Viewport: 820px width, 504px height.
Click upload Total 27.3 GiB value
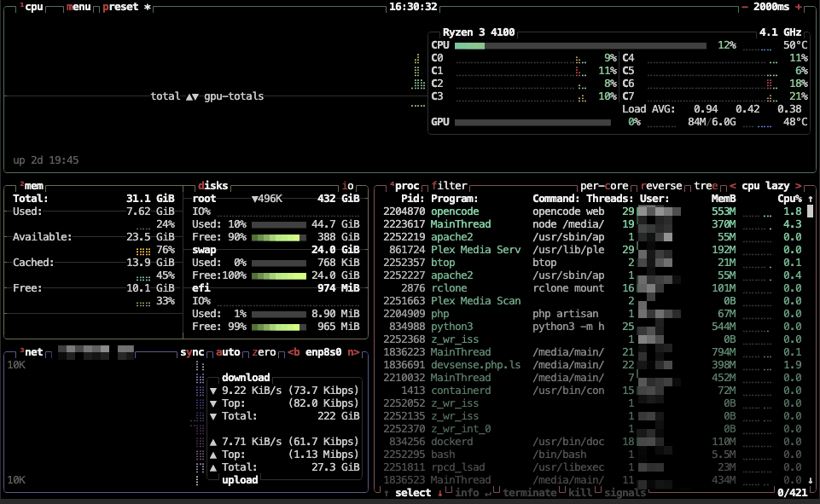click(x=335, y=467)
